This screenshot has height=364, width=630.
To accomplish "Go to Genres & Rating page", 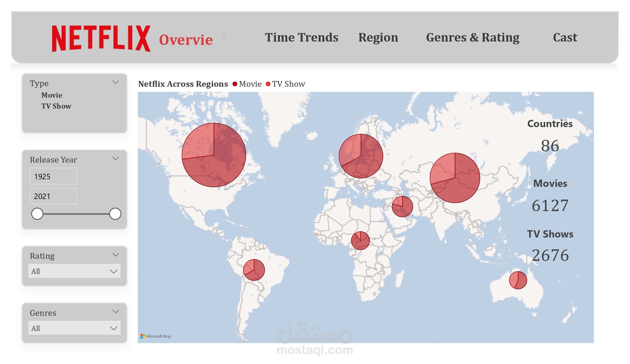I will coord(473,37).
